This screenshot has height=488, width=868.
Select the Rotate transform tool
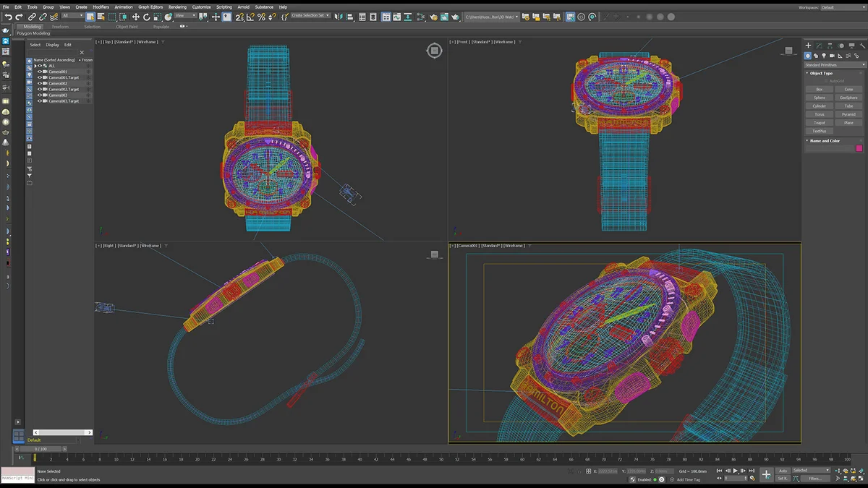coord(146,17)
